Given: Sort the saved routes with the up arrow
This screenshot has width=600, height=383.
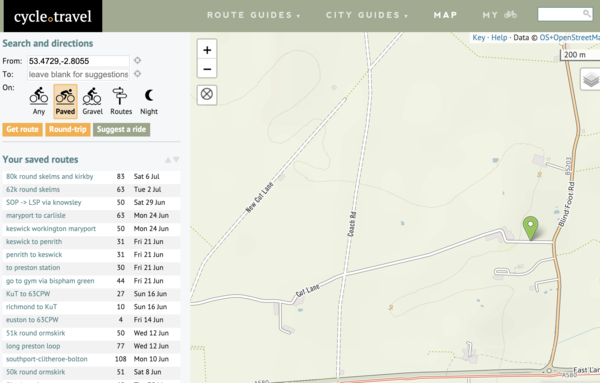Looking at the screenshot, I should pos(168,160).
